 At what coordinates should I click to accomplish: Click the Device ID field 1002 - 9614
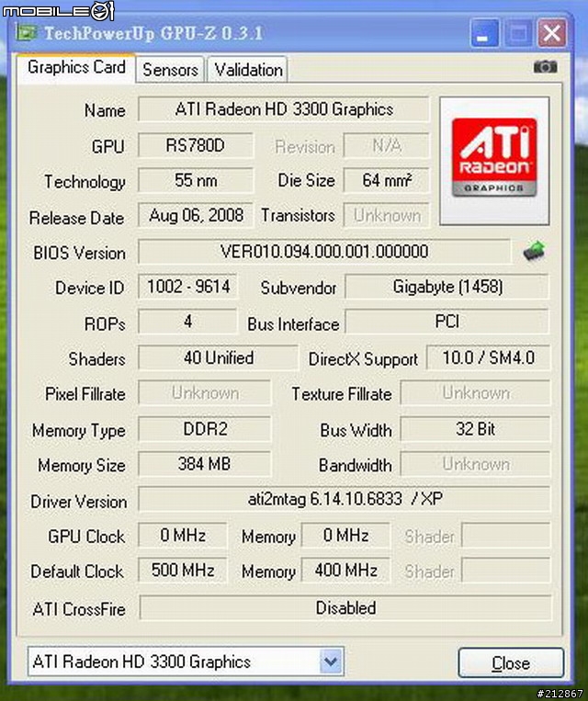(x=187, y=286)
